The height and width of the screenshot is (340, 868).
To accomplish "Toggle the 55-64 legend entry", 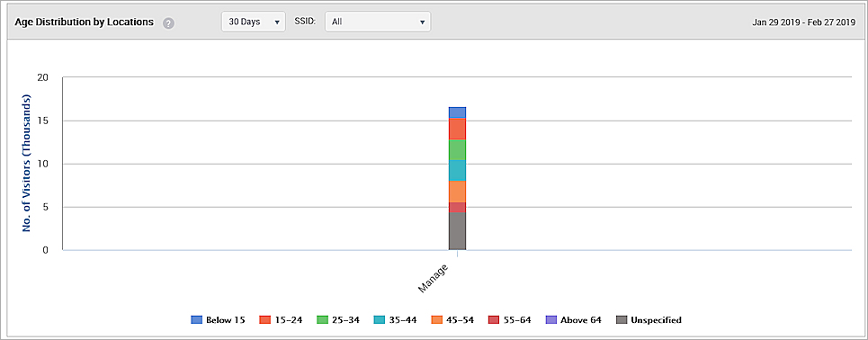I will tap(509, 320).
